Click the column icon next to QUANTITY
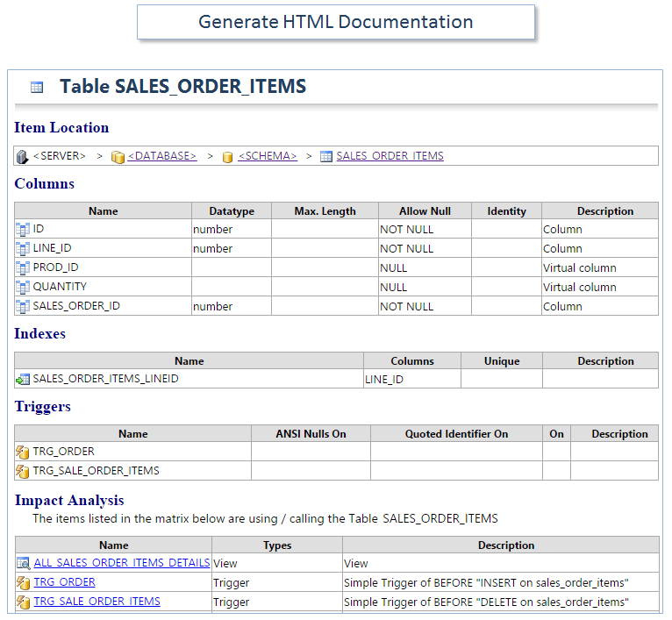This screenshot has height=620, width=672. coord(22,287)
